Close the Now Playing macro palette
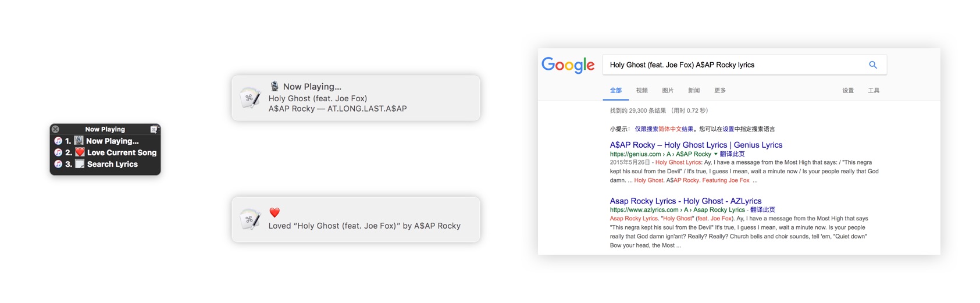Screen dimensions: 980x303 (55, 129)
